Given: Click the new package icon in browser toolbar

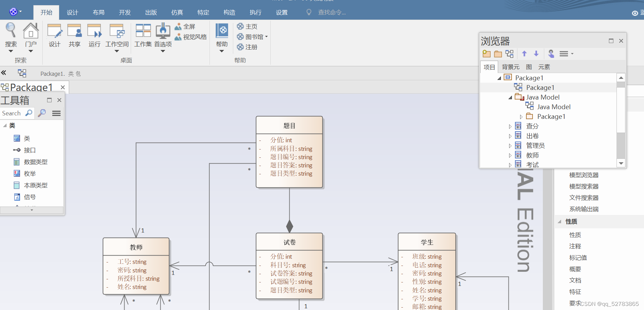Looking at the screenshot, I should pyautogui.click(x=486, y=54).
